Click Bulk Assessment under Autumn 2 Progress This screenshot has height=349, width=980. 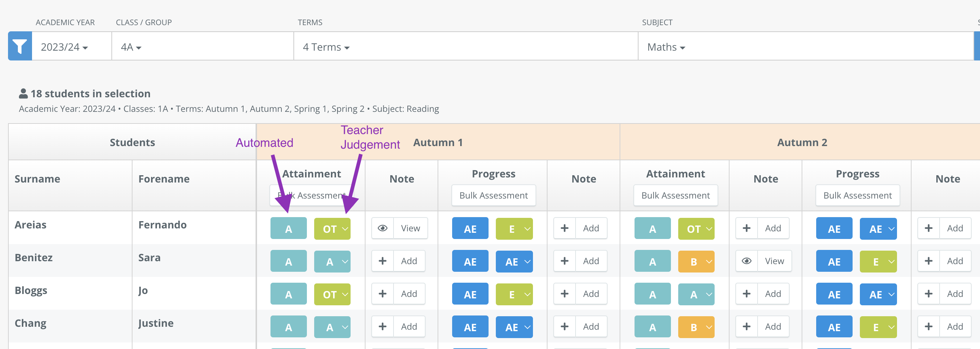pyautogui.click(x=858, y=195)
